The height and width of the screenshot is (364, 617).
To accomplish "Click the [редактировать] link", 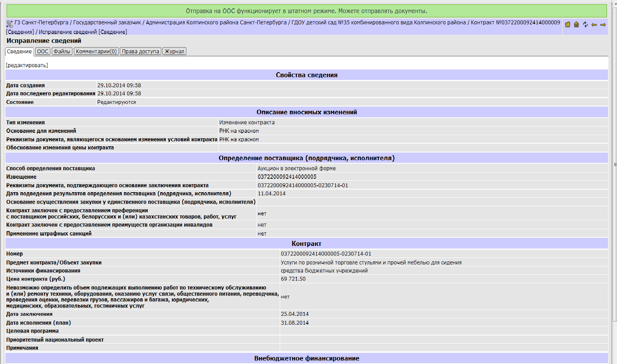I will pos(27,65).
